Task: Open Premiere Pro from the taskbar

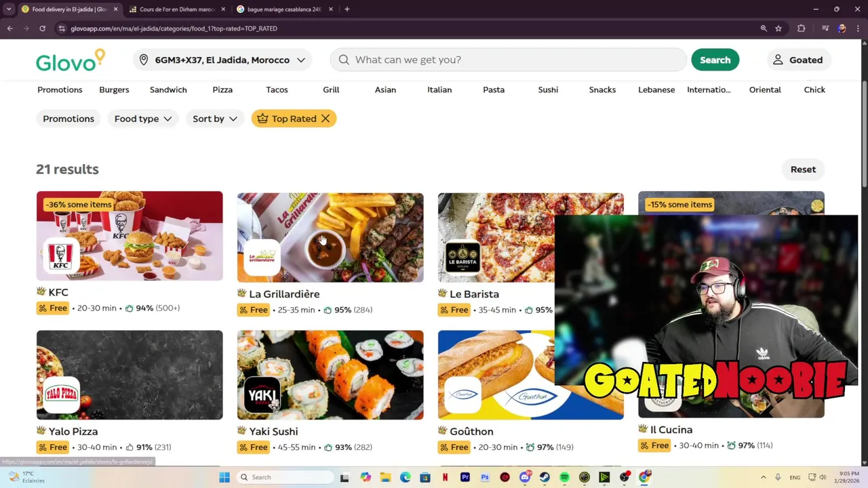Action: click(x=465, y=477)
